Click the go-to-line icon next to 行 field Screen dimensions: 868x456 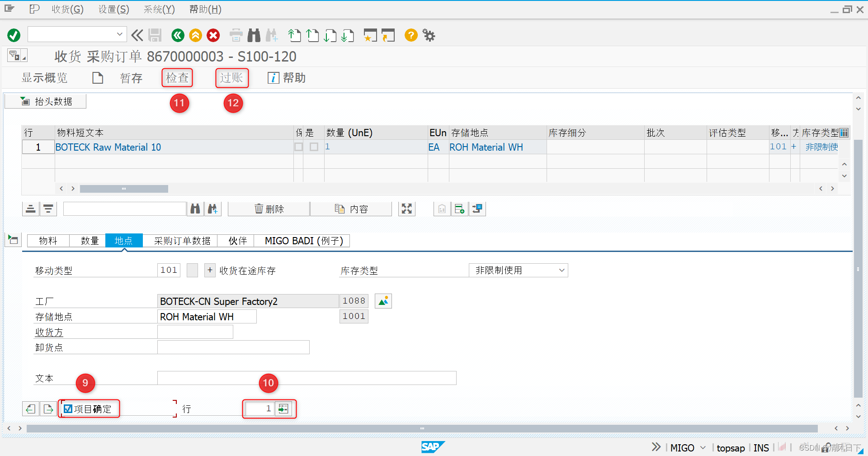pyautogui.click(x=283, y=408)
